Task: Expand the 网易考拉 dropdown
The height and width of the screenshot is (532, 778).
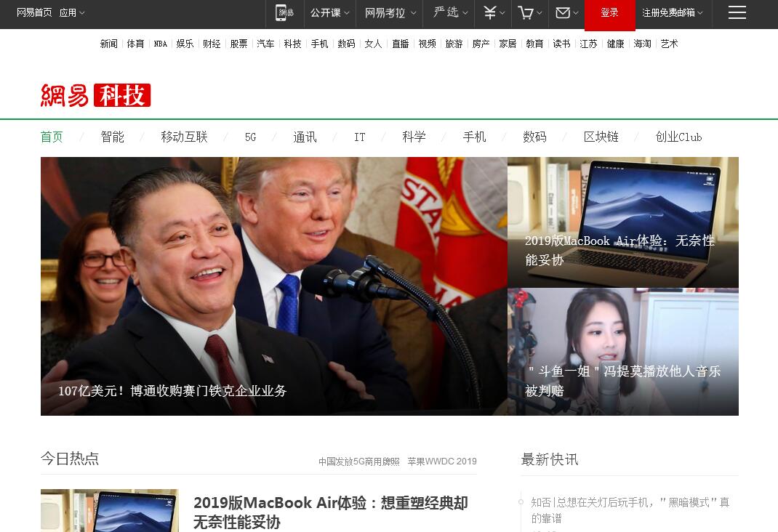Action: coord(390,13)
